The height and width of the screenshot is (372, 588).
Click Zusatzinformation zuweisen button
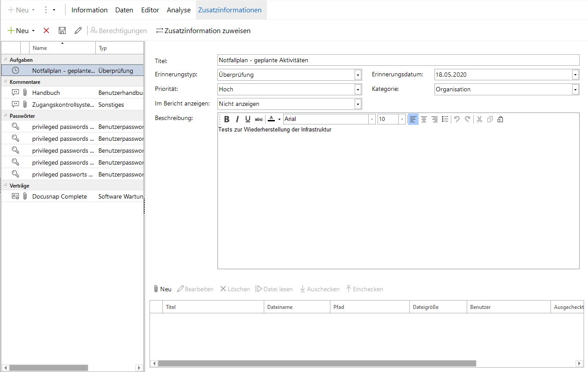(x=203, y=30)
